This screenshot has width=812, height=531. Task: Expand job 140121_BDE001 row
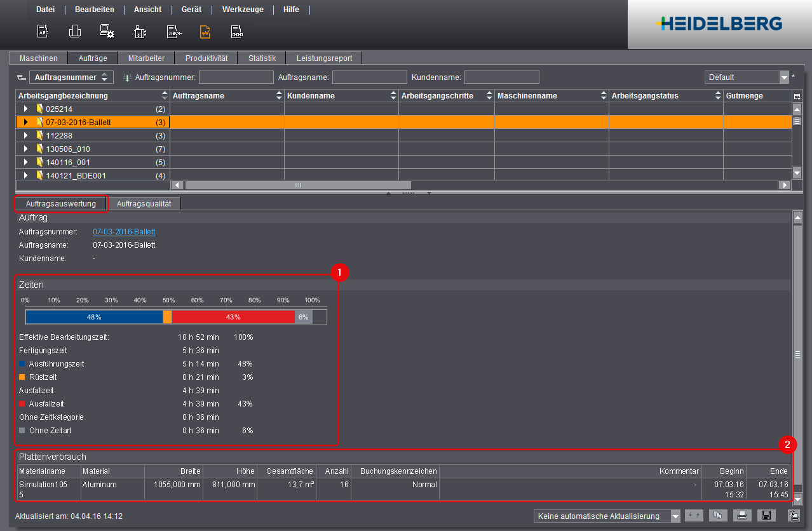click(x=26, y=175)
